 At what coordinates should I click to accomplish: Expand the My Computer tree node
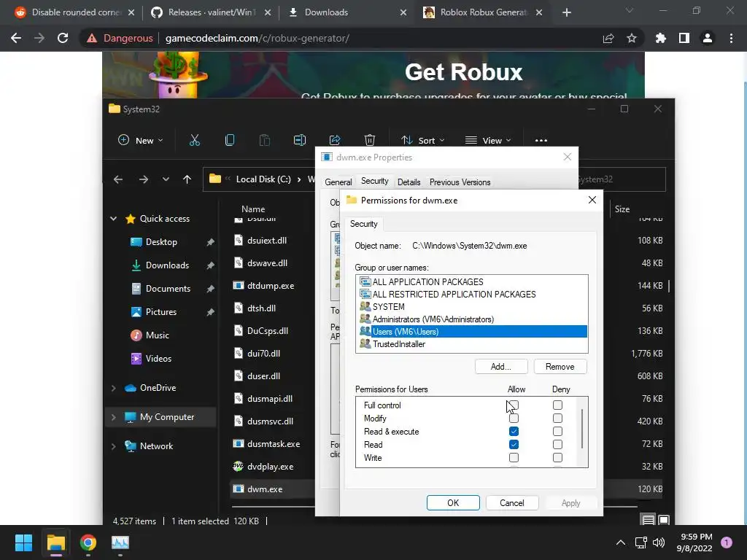pos(113,417)
